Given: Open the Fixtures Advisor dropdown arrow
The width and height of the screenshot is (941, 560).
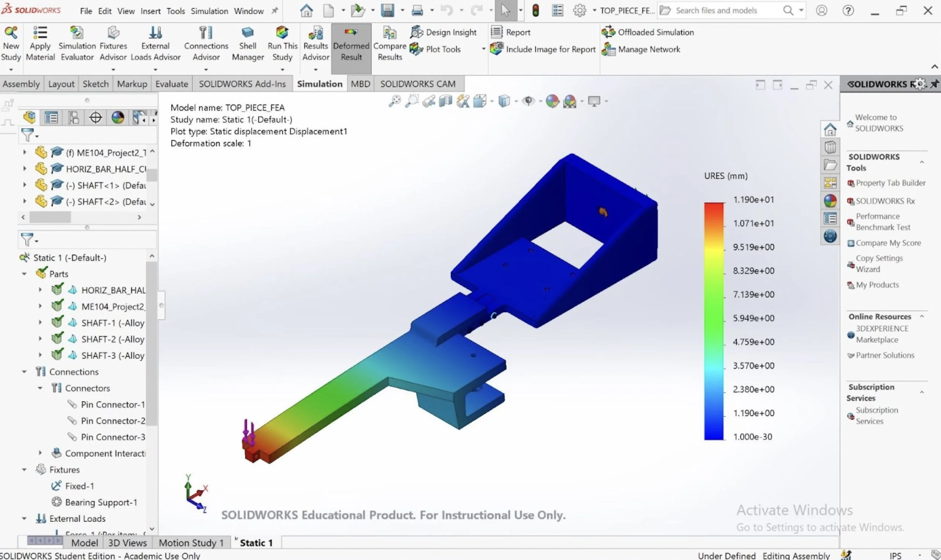Looking at the screenshot, I should point(113,70).
